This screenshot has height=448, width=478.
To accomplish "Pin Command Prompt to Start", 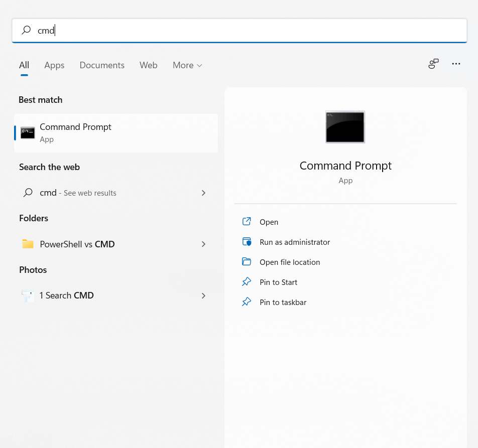I will pos(278,282).
